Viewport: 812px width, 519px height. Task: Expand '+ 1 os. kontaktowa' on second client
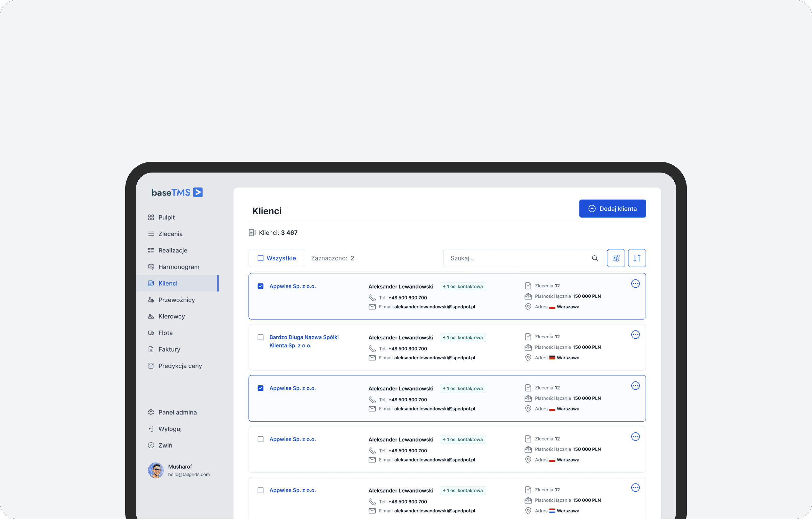(463, 338)
